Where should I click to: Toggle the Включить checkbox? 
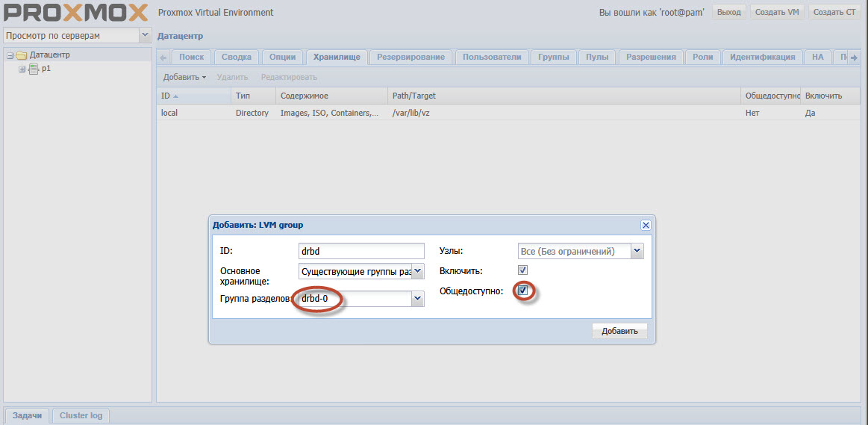pyautogui.click(x=522, y=270)
